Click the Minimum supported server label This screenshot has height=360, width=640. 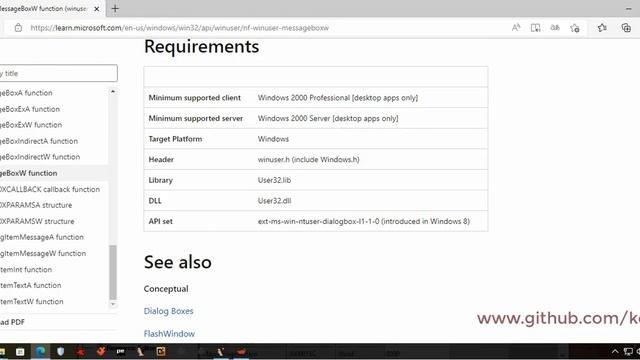click(x=196, y=118)
